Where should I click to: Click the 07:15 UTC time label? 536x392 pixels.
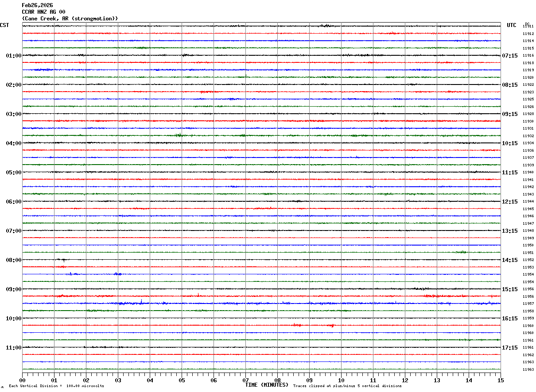pyautogui.click(x=509, y=56)
